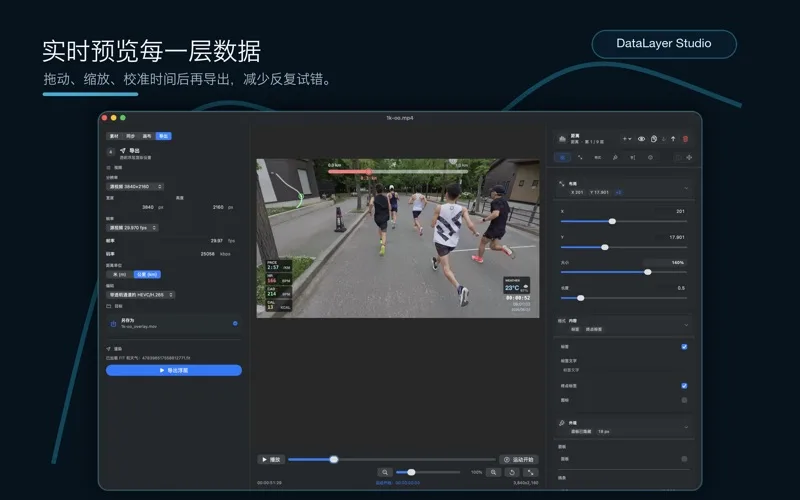
Task: Click the frame rate value 29.97
Action: (x=216, y=240)
